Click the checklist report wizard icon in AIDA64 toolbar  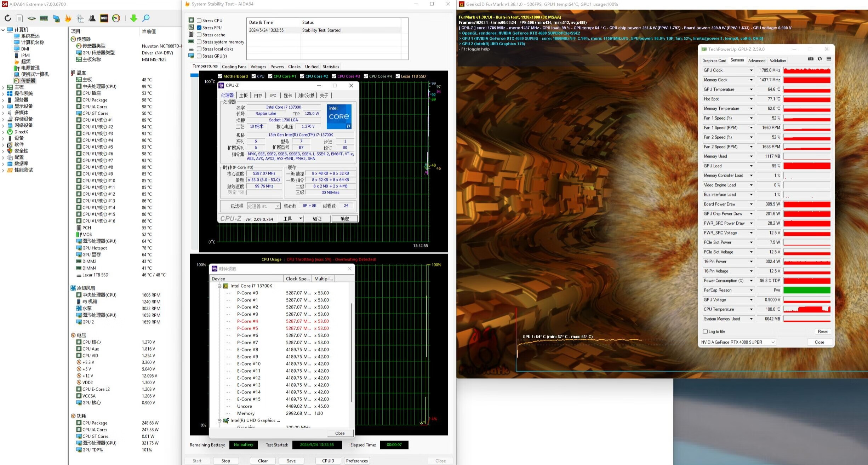click(80, 18)
